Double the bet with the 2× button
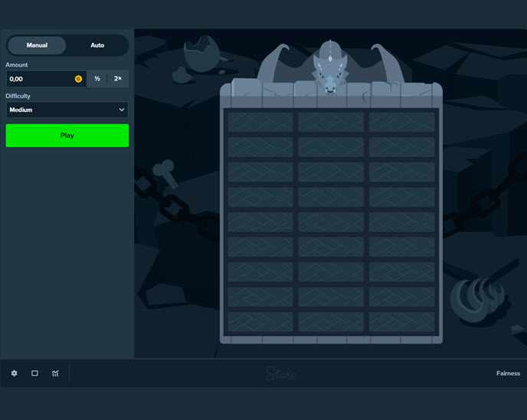Viewport: 527px width, 420px height. [118, 79]
